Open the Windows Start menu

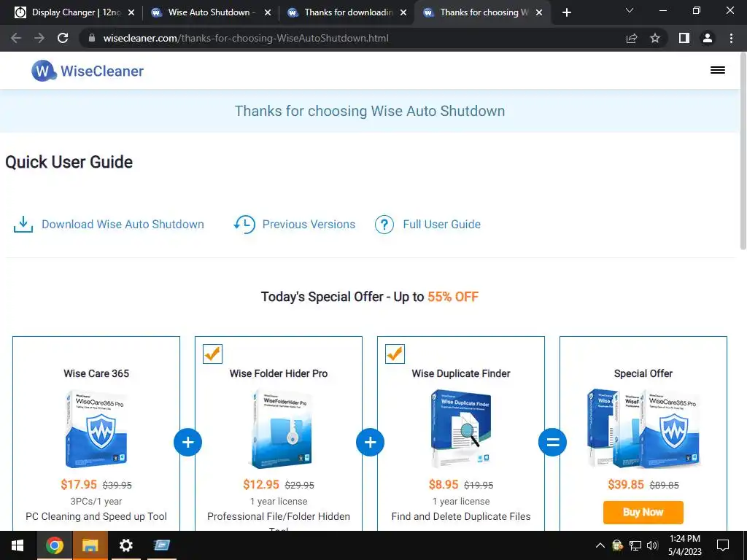coord(18,545)
